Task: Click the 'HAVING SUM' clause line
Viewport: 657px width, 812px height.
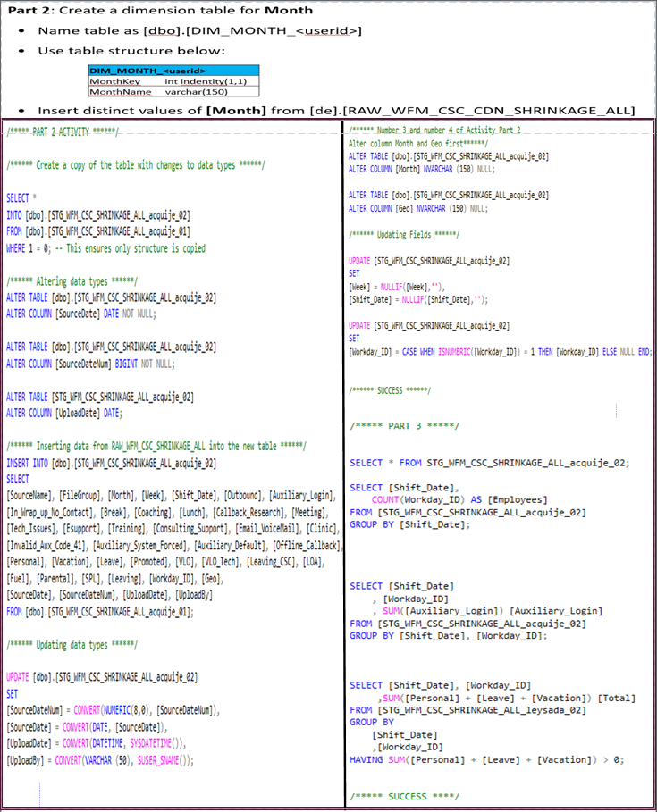Action: pyautogui.click(x=487, y=758)
